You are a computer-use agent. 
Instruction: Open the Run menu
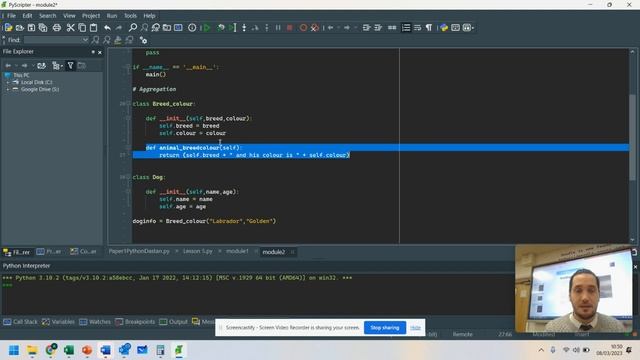111,16
